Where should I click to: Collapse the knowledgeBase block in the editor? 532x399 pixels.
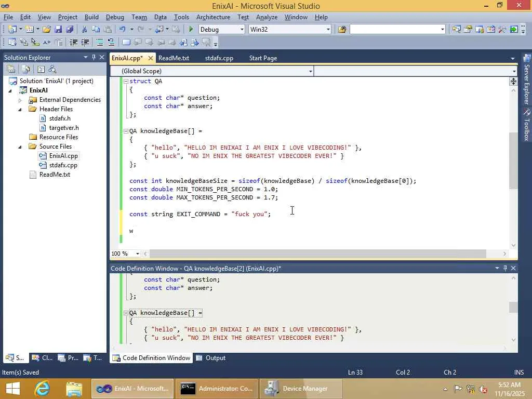click(126, 131)
